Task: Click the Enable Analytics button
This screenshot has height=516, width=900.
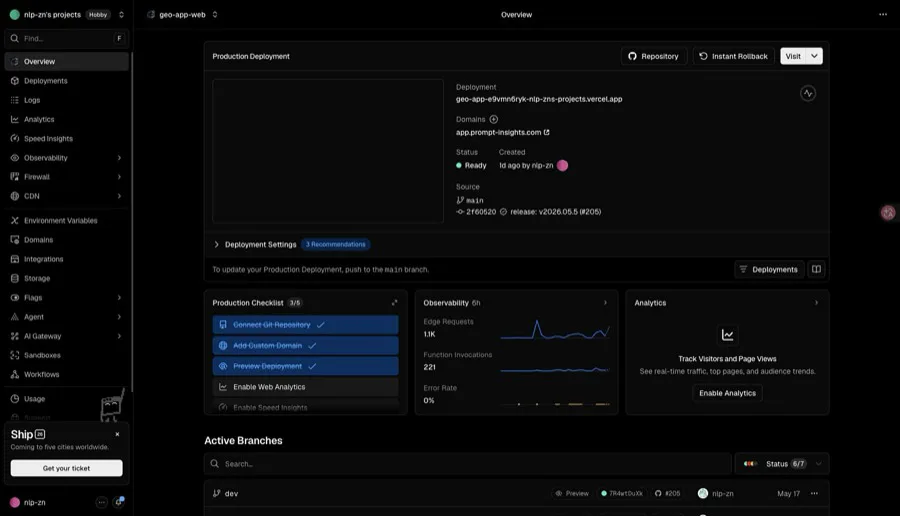Action: pyautogui.click(x=727, y=393)
